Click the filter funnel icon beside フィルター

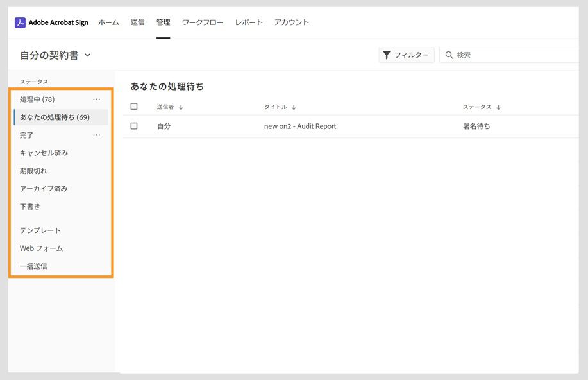click(x=387, y=55)
